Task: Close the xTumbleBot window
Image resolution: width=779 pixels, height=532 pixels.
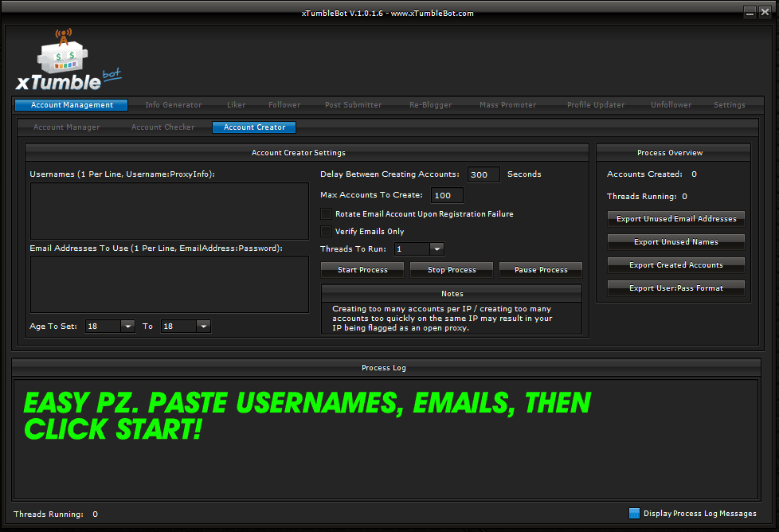Action: pyautogui.click(x=765, y=13)
